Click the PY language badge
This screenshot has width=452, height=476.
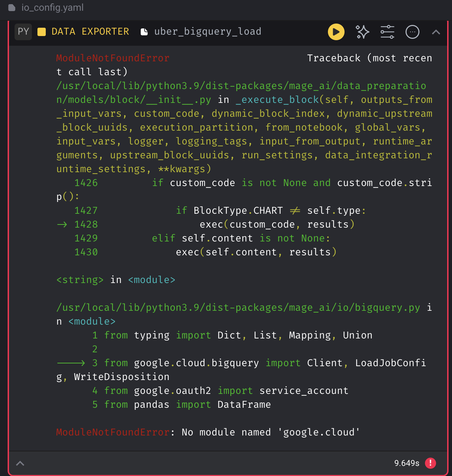(x=23, y=32)
